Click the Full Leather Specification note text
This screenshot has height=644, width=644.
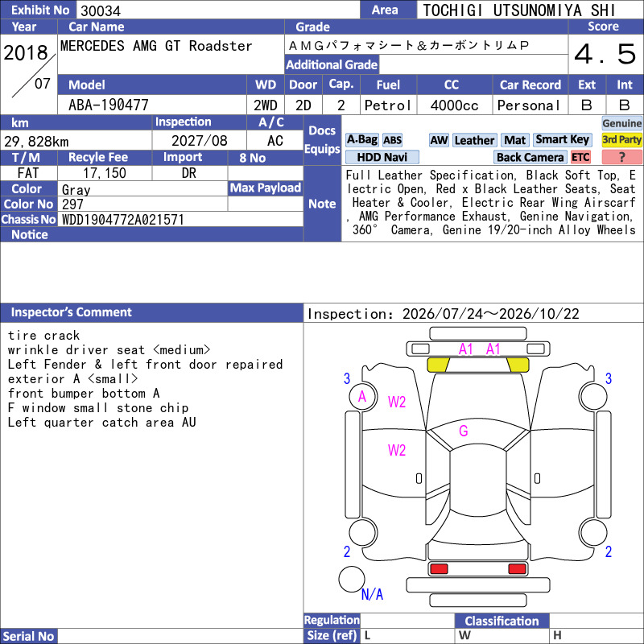click(x=491, y=203)
